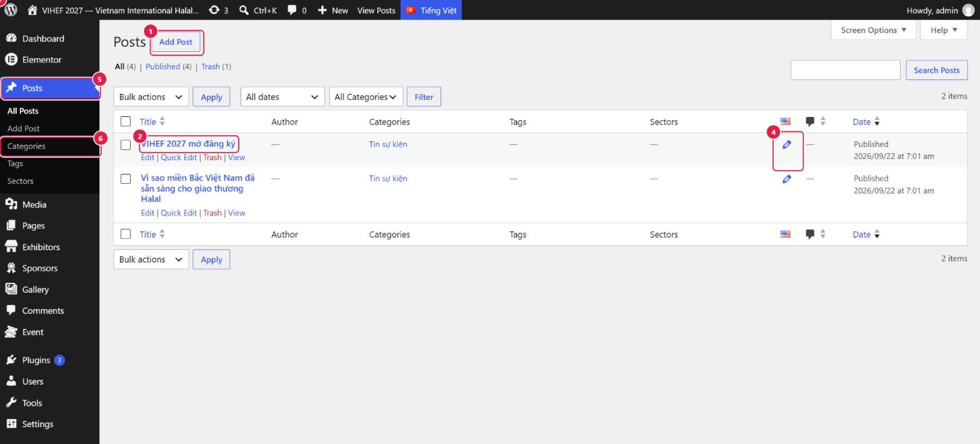
Task: Expand the Help panel
Action: [944, 30]
